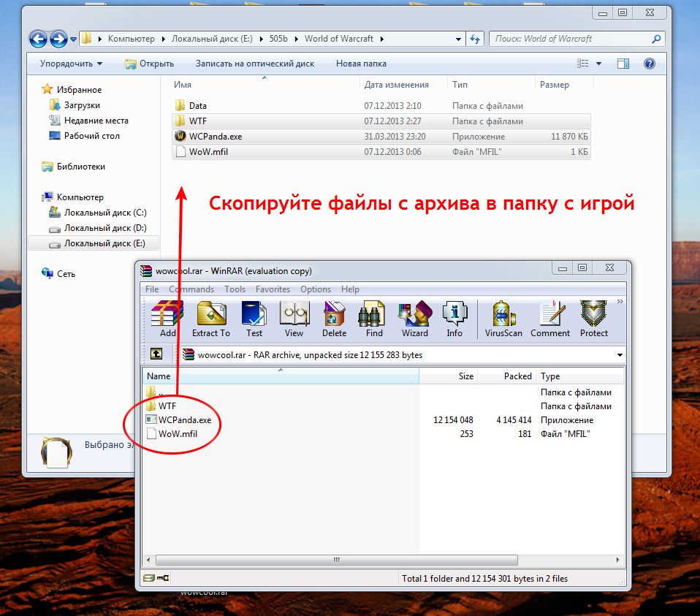Click the Открыть toolbar button
The image size is (700, 616).
(149, 64)
